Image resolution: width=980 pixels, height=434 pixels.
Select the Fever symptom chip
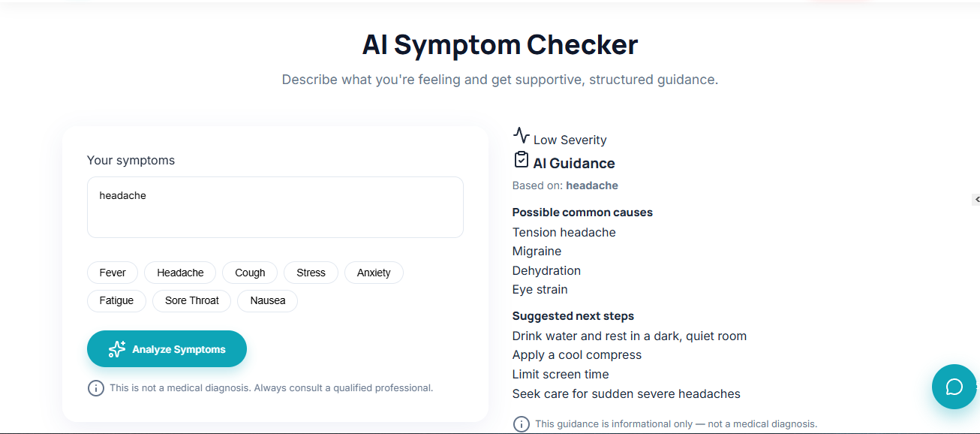[x=113, y=273]
